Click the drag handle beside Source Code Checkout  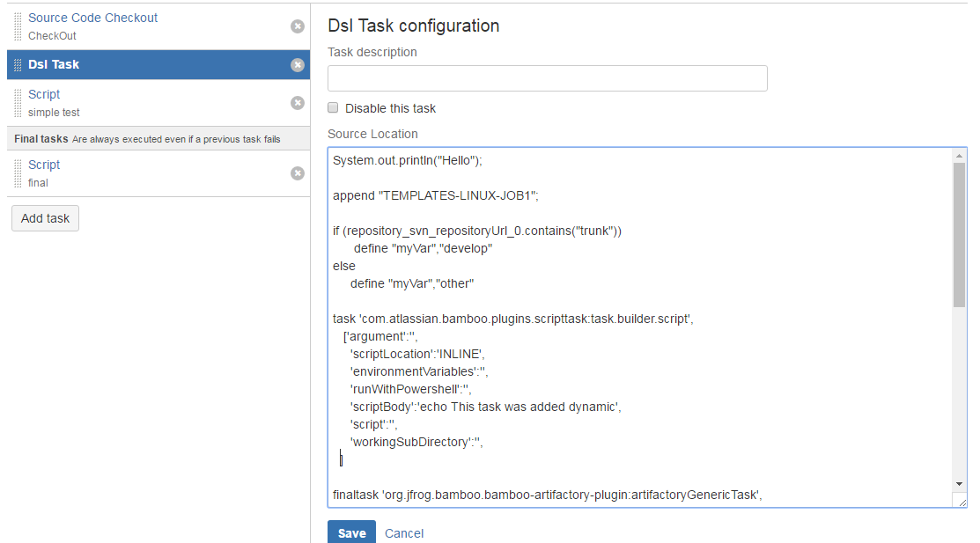coord(16,26)
